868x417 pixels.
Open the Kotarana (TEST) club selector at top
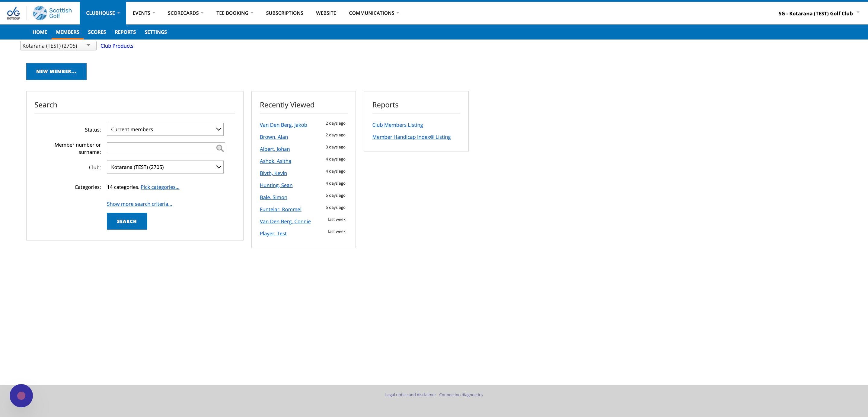tap(58, 46)
